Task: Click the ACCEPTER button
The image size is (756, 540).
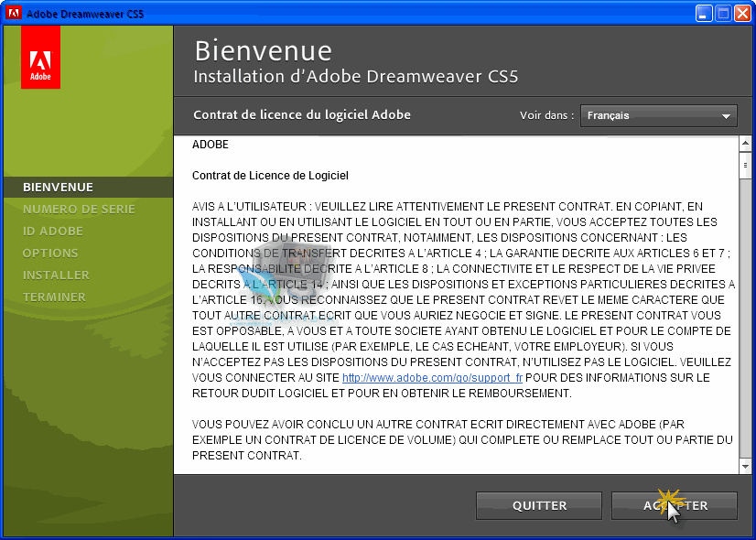Action: [x=675, y=505]
